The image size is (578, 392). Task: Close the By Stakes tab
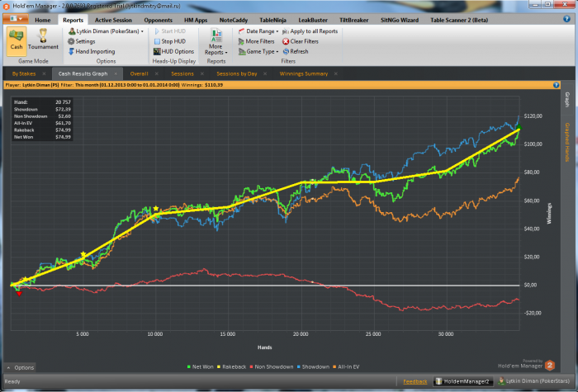45,73
